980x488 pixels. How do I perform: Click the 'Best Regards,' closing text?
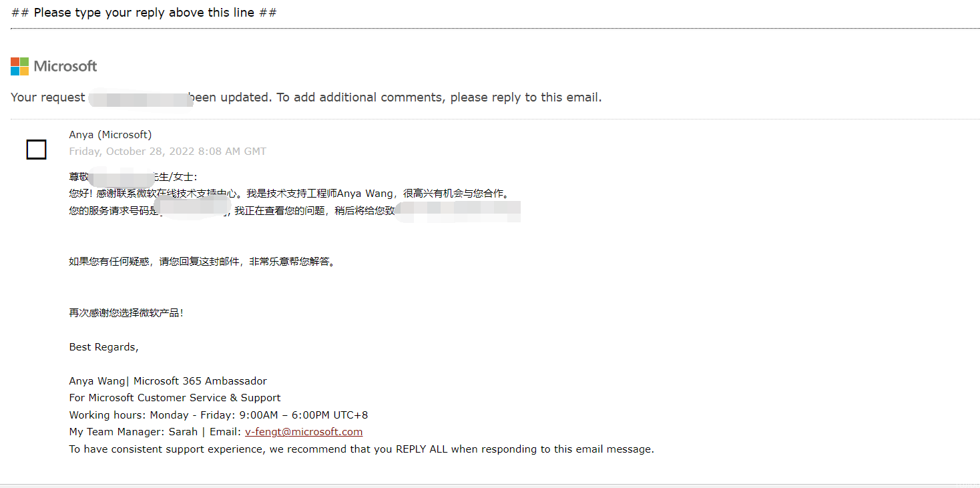pos(103,347)
